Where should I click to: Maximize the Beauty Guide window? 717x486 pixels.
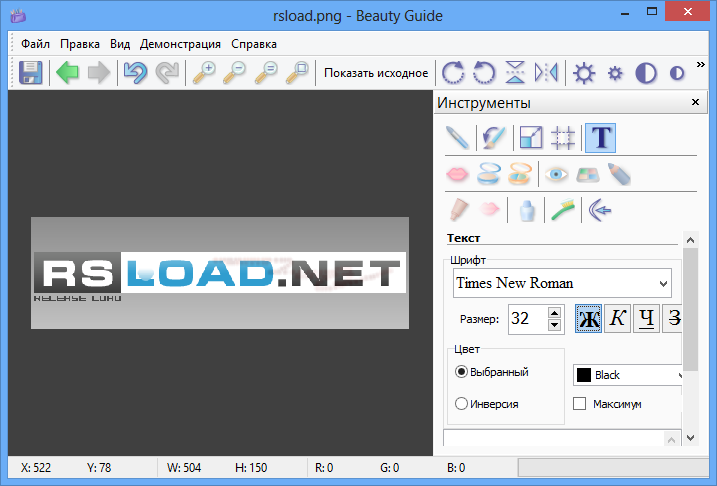(x=652, y=12)
